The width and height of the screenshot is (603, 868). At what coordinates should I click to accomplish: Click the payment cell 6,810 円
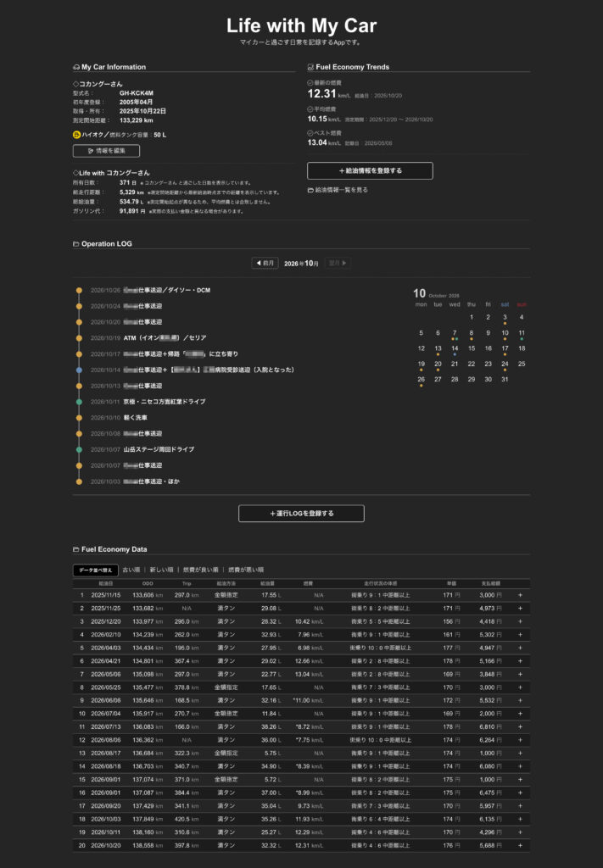490,726
